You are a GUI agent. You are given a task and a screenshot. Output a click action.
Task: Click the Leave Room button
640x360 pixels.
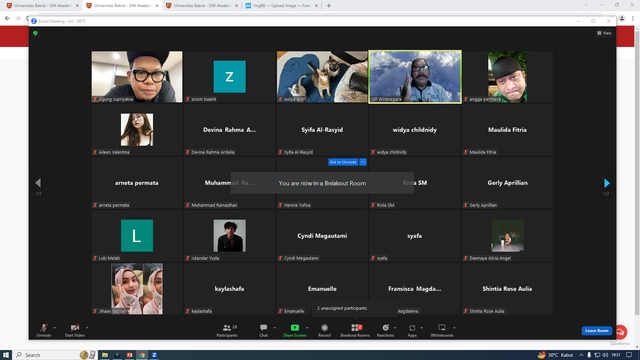click(596, 331)
